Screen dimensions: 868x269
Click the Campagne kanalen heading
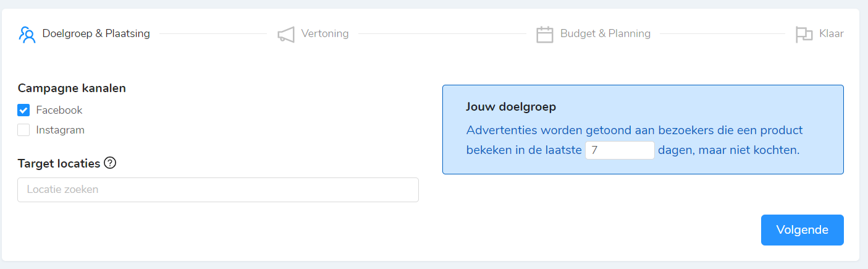point(72,88)
